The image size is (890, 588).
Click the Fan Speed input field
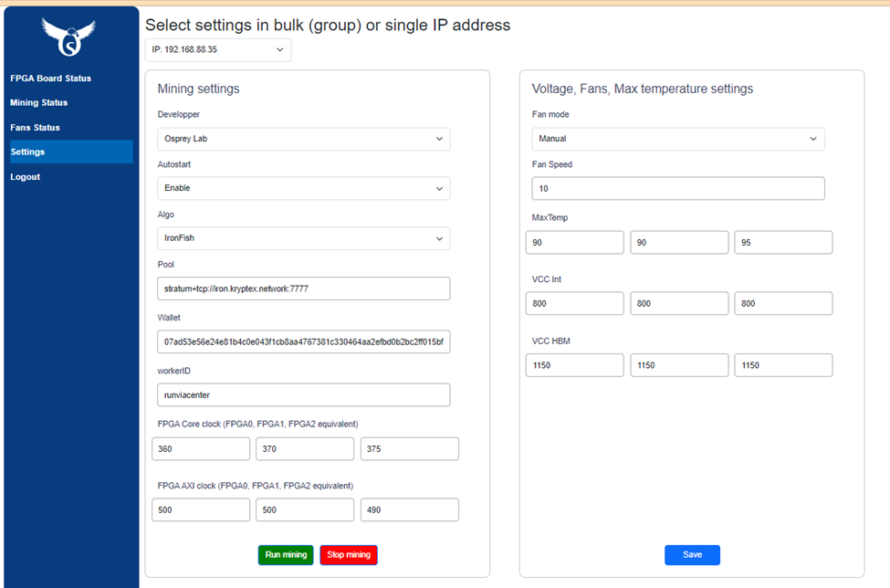click(677, 188)
